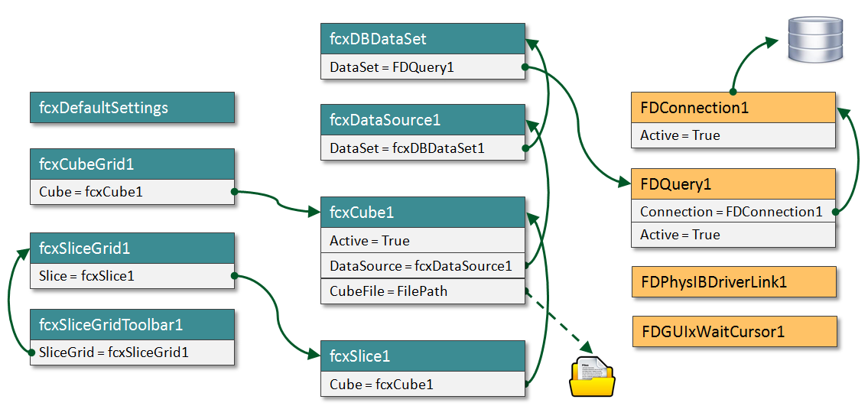Select the fcxDBDataSet header
868x419 pixels.
point(423,39)
